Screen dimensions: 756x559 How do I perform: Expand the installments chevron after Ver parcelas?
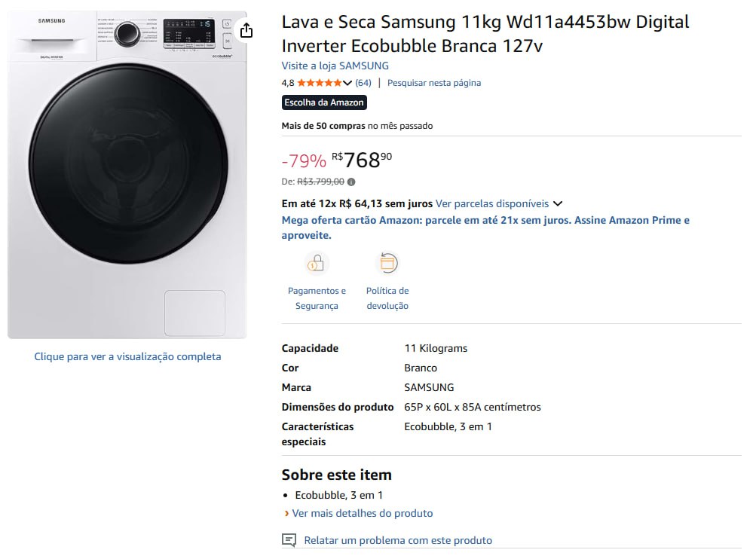(558, 203)
